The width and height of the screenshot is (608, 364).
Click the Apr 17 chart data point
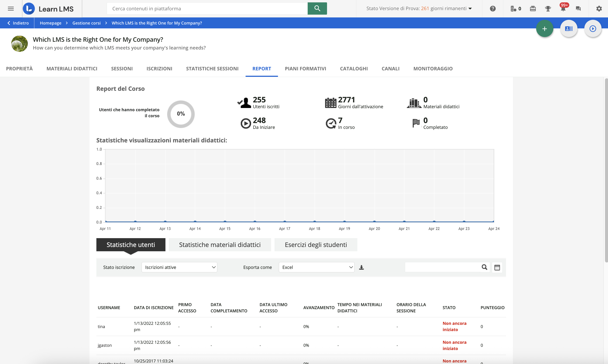tap(284, 222)
